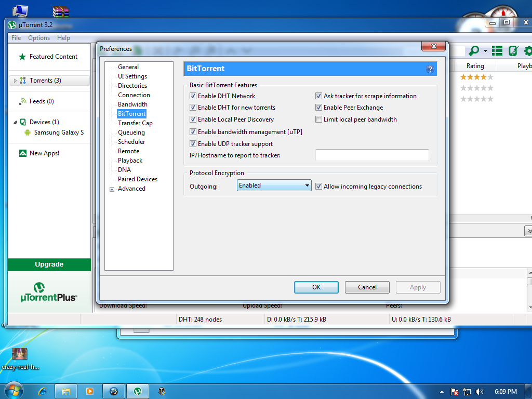Click the Action Center flag tray icon
Viewport: 532px width, 399px height.
point(455,392)
